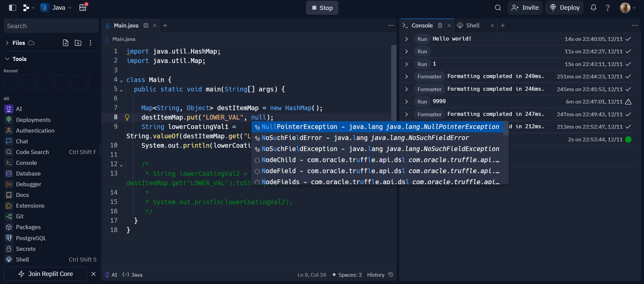Open the Git tool
644x284 pixels.
(x=50, y=216)
